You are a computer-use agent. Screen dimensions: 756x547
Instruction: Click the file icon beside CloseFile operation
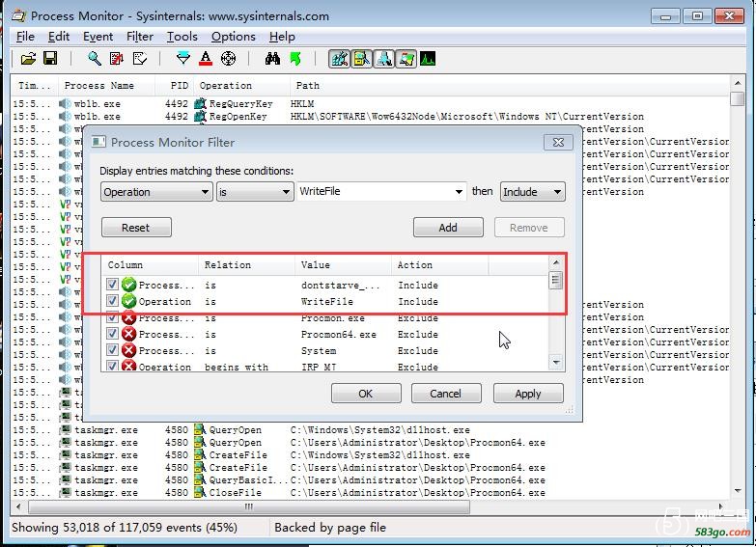[x=200, y=493]
